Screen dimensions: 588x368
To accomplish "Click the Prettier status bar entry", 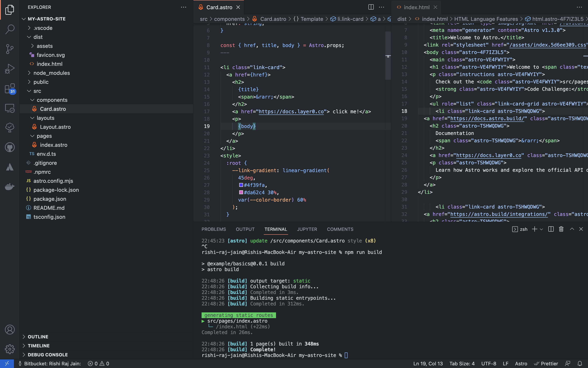I will click(550, 363).
